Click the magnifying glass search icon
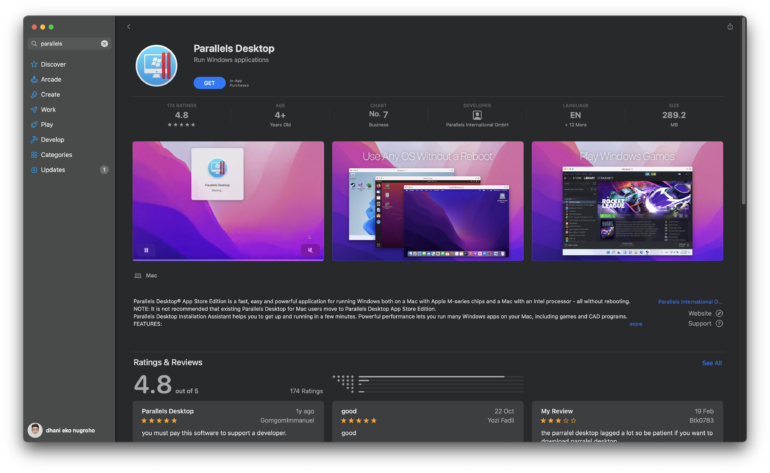Screen dimensions: 770x473 pos(34,44)
